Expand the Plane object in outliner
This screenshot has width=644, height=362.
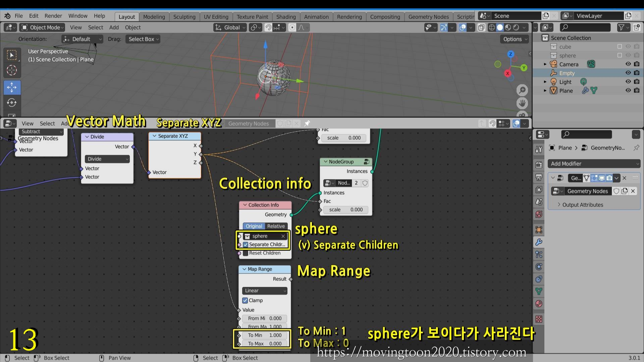(545, 90)
